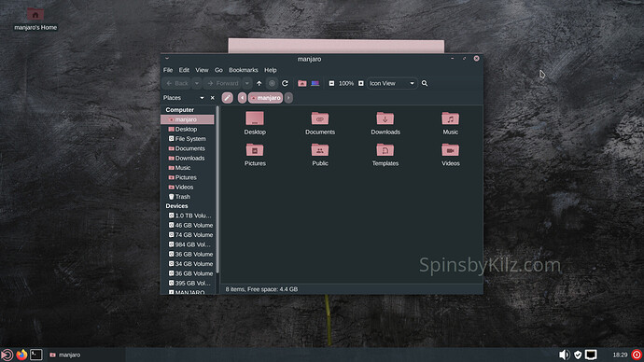The image size is (644, 362).
Task: Expand the Back history dropdown arrow
Action: [x=197, y=83]
